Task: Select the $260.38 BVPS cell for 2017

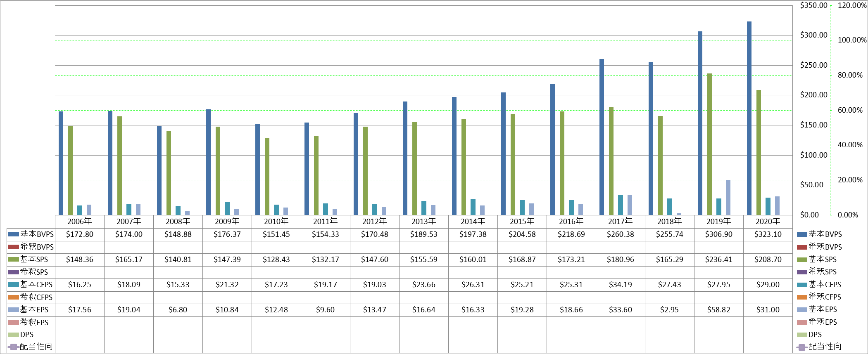Action: 620,234
